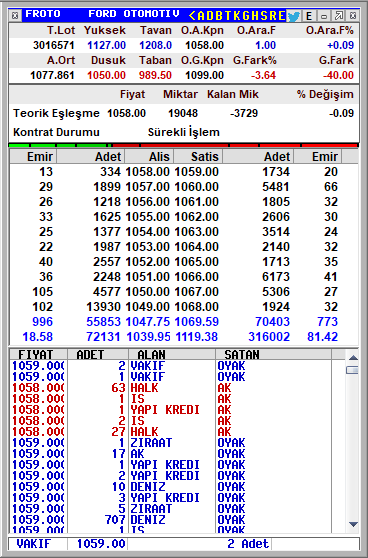Click the SATAN column header in trades list
368x558 pixels.
pyautogui.click(x=273, y=354)
